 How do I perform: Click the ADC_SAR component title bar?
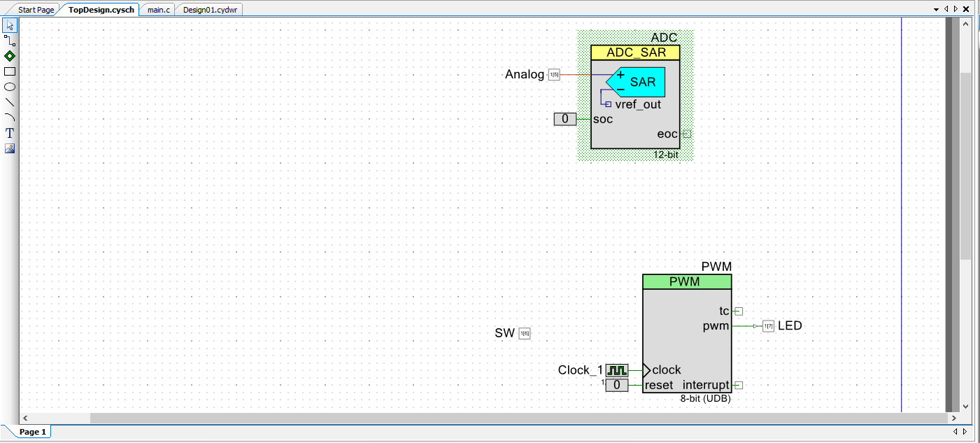click(x=635, y=52)
